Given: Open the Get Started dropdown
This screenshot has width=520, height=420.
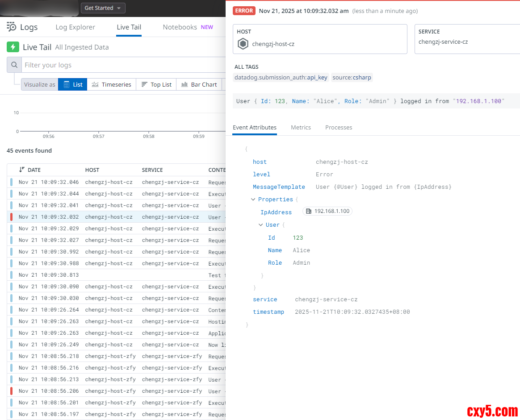Looking at the screenshot, I should pos(103,8).
